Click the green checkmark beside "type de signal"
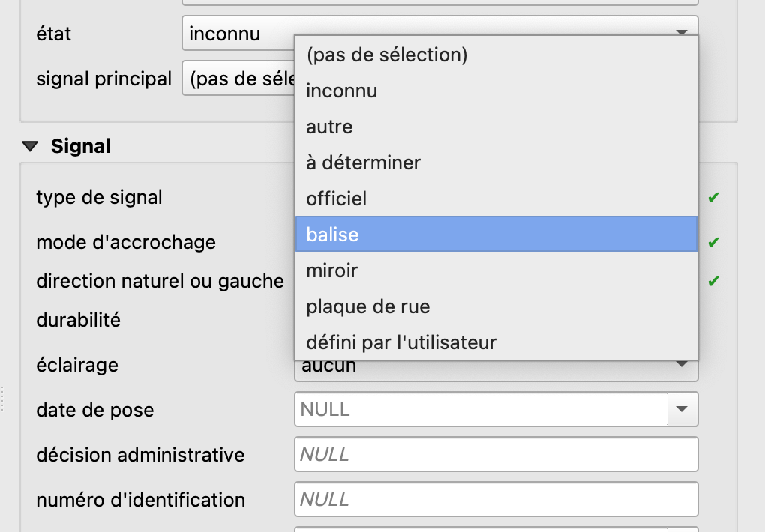Screen dimensions: 765x532 point(713,196)
